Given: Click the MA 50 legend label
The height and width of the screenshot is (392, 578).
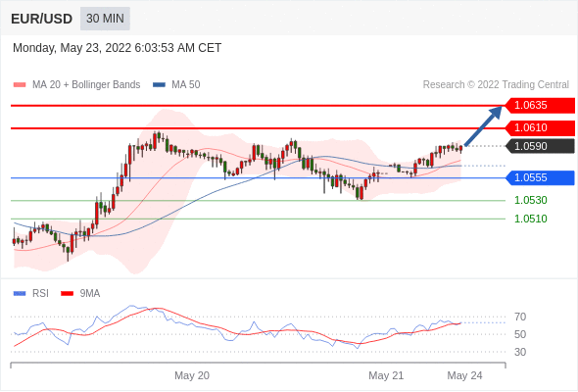Looking at the screenshot, I should tap(186, 85).
